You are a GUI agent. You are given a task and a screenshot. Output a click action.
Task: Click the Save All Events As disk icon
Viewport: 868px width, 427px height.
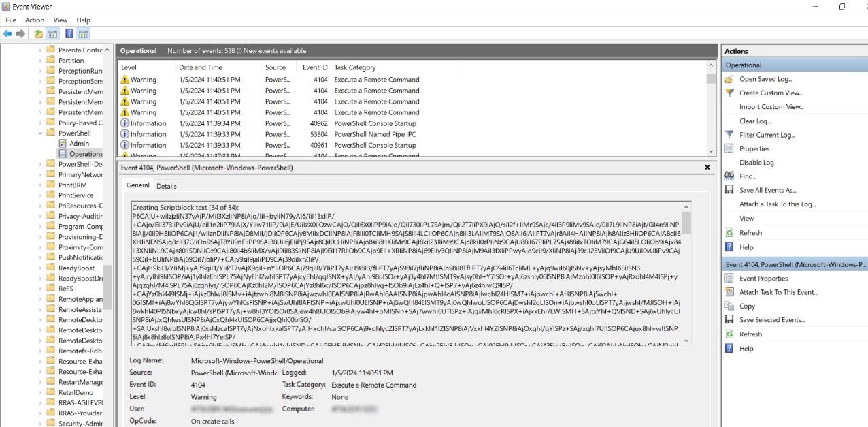click(x=729, y=191)
